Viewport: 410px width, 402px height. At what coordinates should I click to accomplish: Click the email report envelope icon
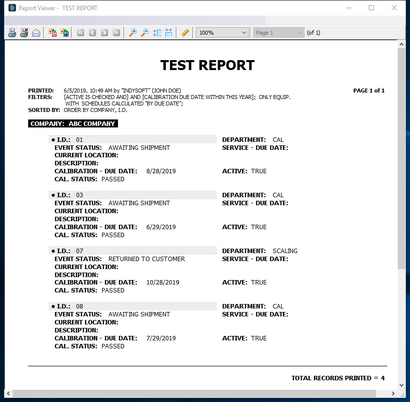coord(36,33)
